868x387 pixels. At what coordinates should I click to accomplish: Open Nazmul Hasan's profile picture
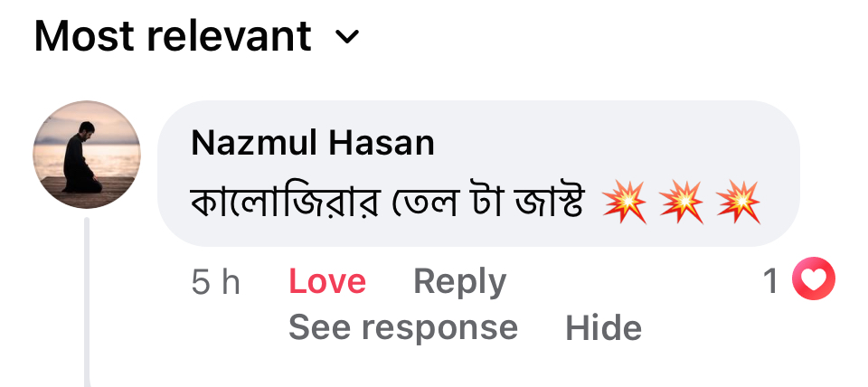coord(87,155)
